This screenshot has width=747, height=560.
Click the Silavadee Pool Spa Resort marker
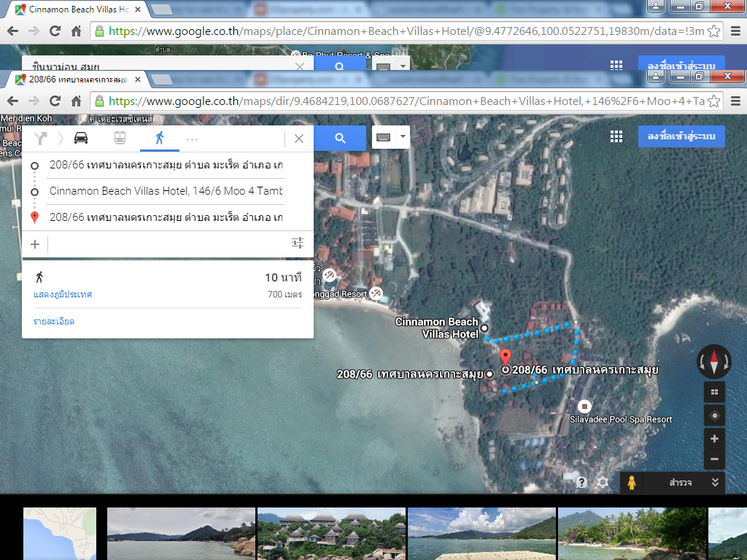pos(584,407)
